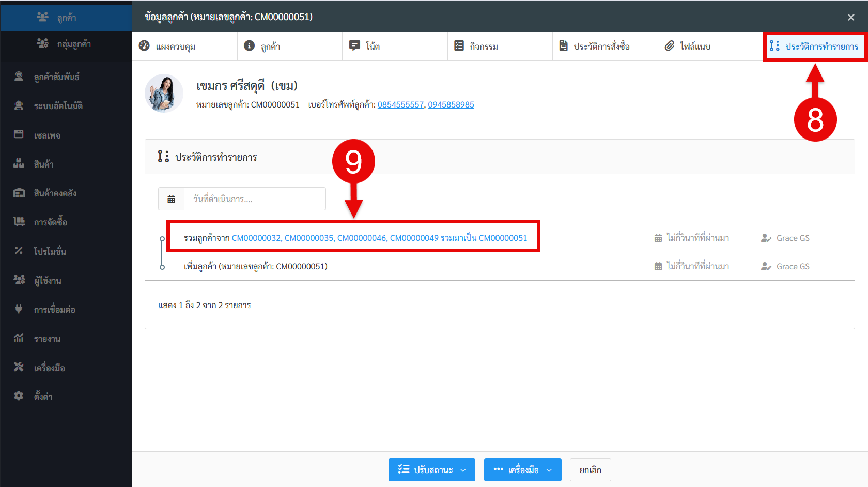Click the การเชื่อมต่อ plug icon

click(x=19, y=309)
